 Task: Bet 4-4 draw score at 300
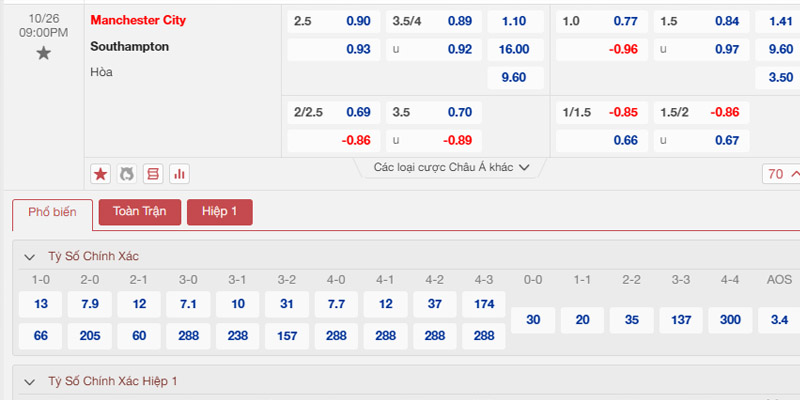(x=730, y=320)
